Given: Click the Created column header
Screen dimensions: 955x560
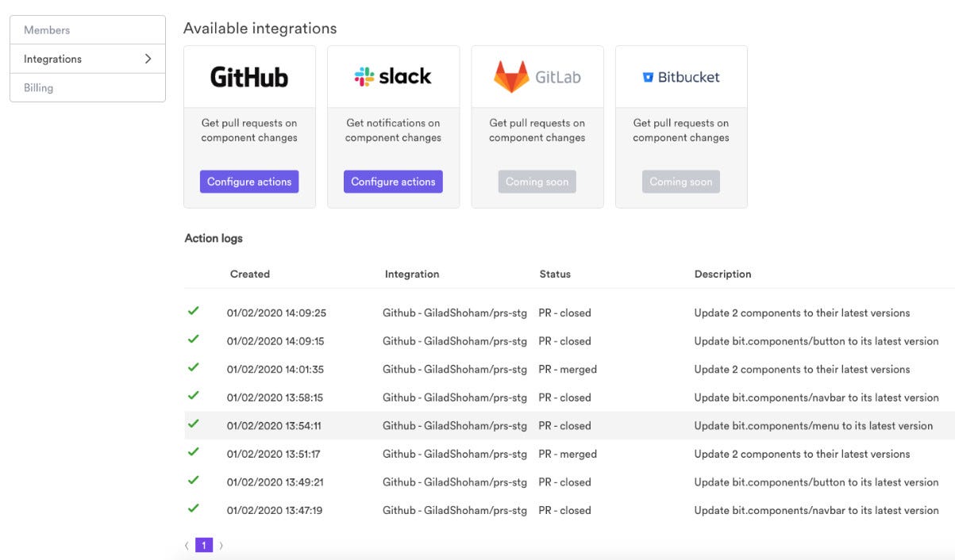Looking at the screenshot, I should (250, 274).
